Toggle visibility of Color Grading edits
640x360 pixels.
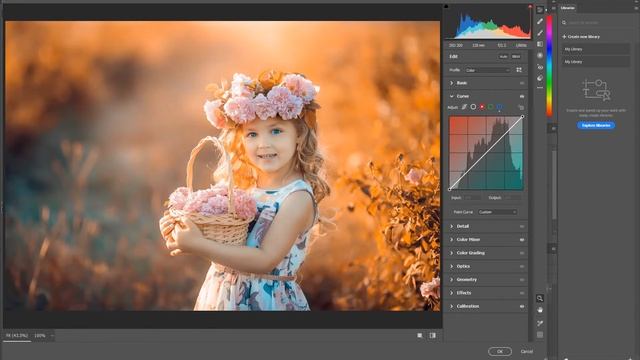pos(522,253)
